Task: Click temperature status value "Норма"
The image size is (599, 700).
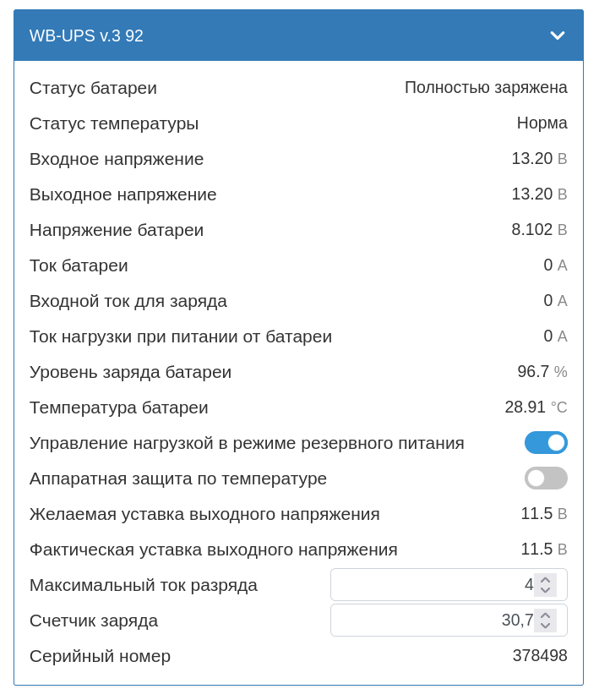Action: (542, 123)
